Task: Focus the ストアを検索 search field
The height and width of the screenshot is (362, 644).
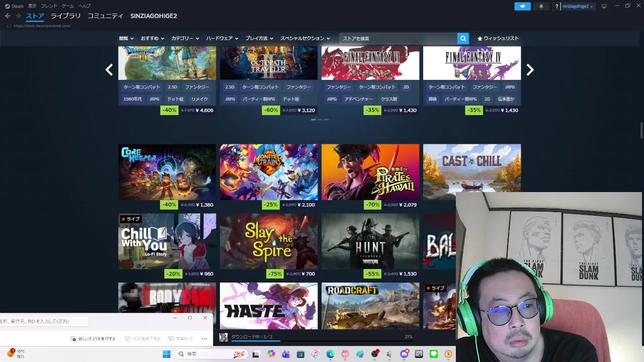Action: [x=398, y=38]
